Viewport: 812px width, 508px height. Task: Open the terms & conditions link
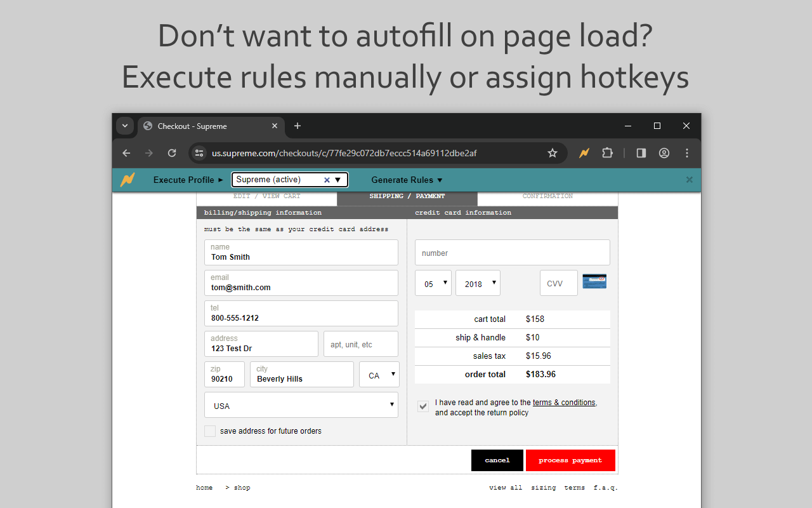[564, 402]
